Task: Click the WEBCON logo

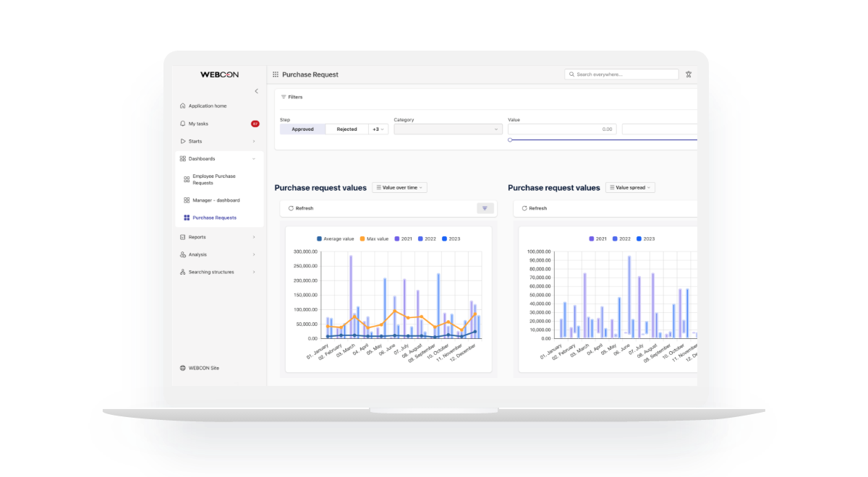Action: pos(219,74)
